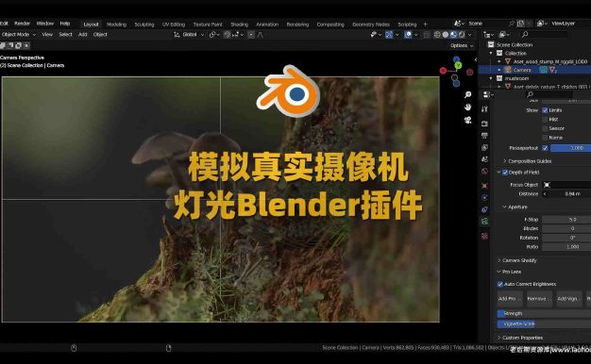The height and width of the screenshot is (364, 591).
Task: Click the red X axis on gizmo
Action: (x=444, y=71)
